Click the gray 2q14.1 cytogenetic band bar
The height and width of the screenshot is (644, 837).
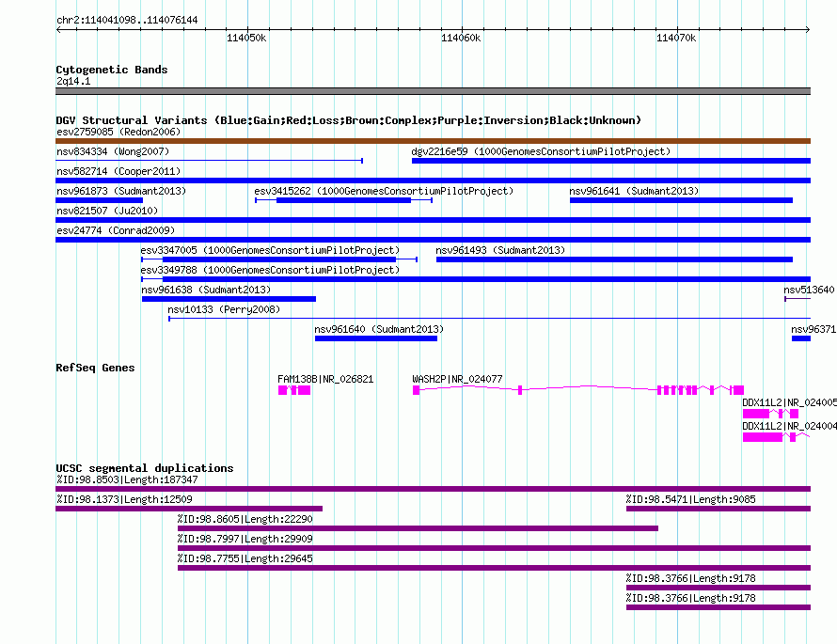click(x=433, y=91)
